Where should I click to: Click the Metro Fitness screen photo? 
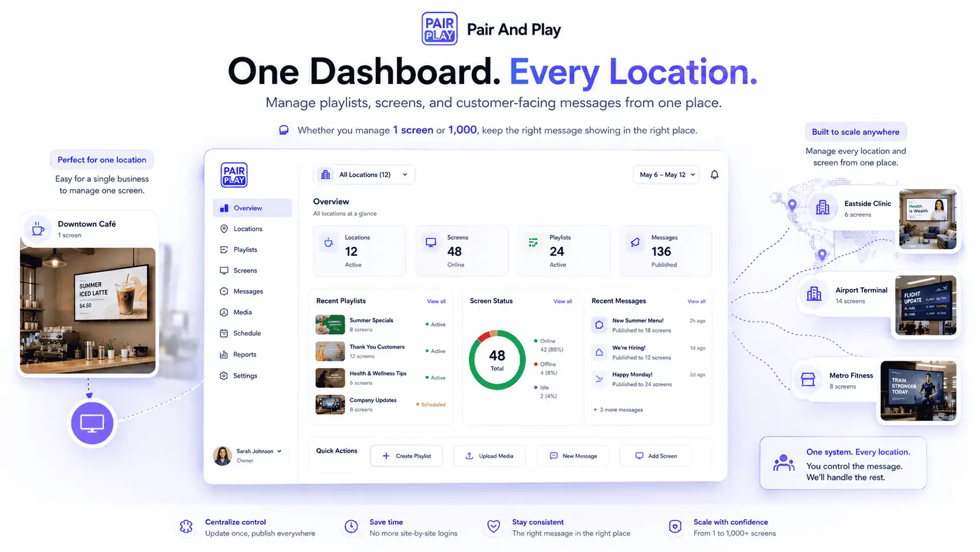pyautogui.click(x=918, y=391)
